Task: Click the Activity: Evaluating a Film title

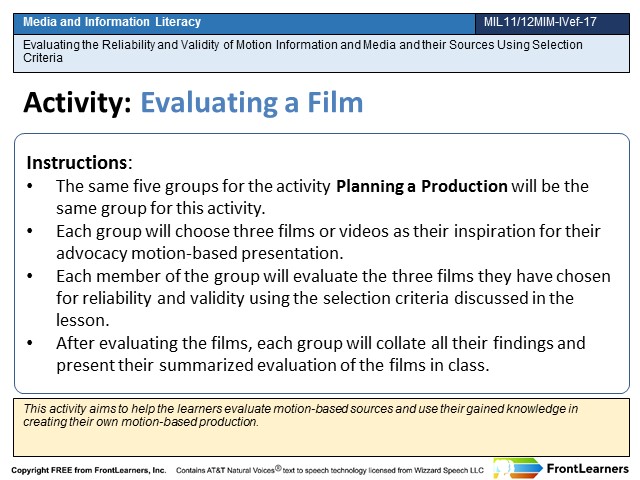Action: pos(193,102)
